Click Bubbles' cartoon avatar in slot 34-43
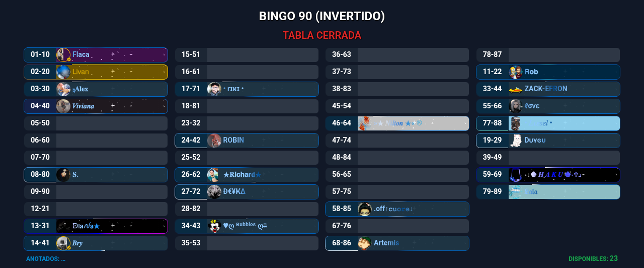 pyautogui.click(x=214, y=226)
